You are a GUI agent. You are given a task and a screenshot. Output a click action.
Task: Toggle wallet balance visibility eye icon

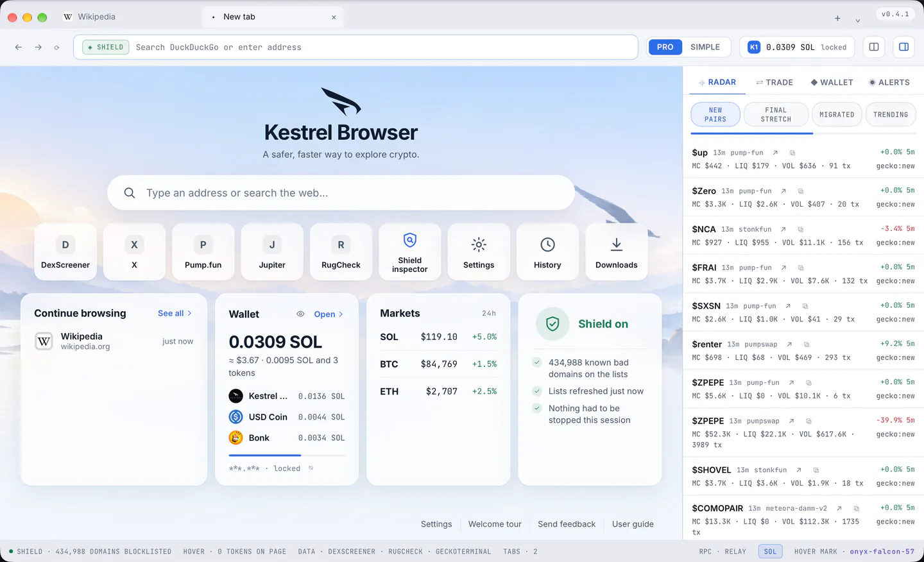(300, 314)
